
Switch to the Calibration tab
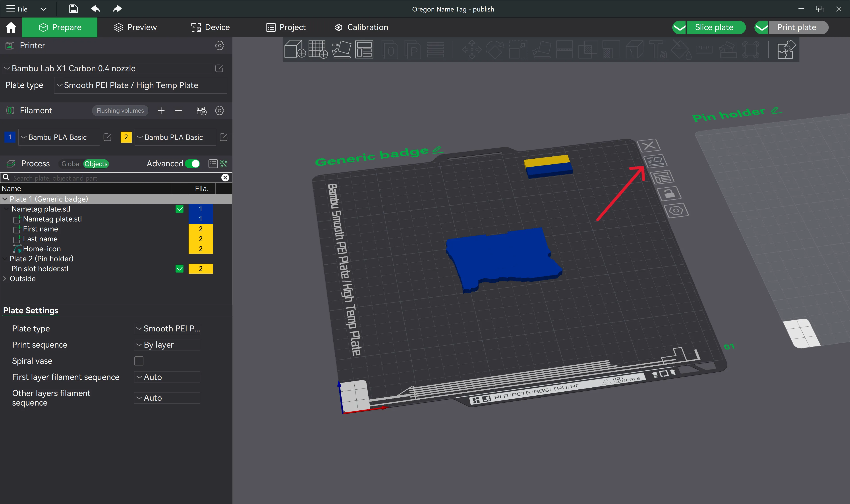tap(361, 27)
